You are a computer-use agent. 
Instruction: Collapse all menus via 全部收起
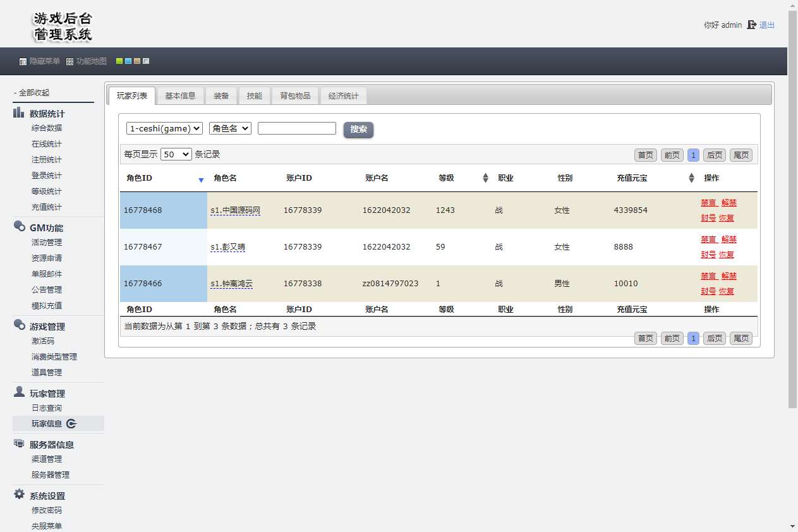[x=32, y=93]
